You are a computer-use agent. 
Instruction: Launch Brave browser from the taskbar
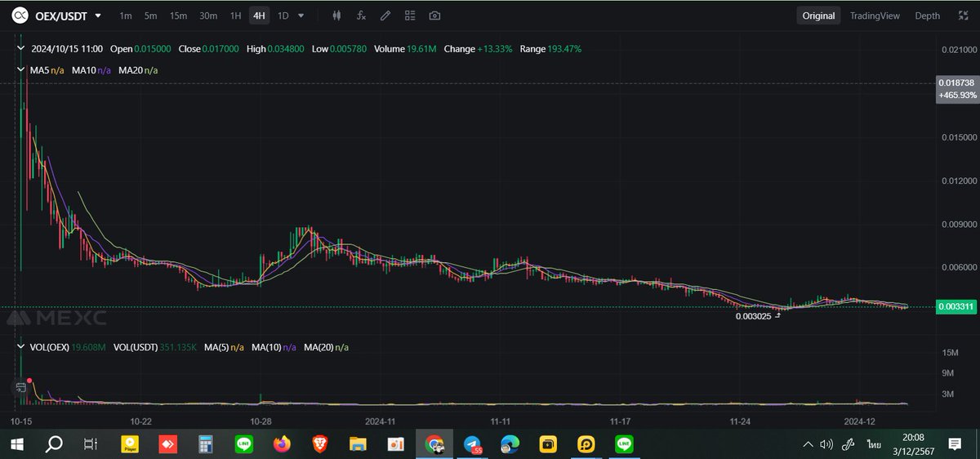320,444
